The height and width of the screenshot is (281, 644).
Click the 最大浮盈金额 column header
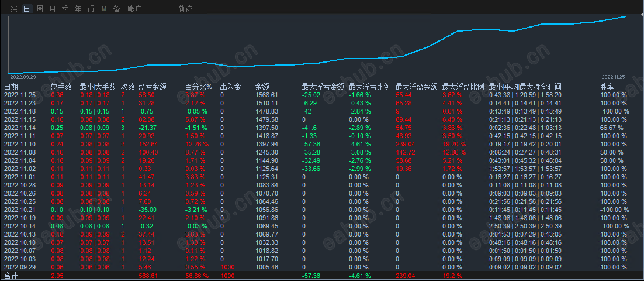click(417, 87)
